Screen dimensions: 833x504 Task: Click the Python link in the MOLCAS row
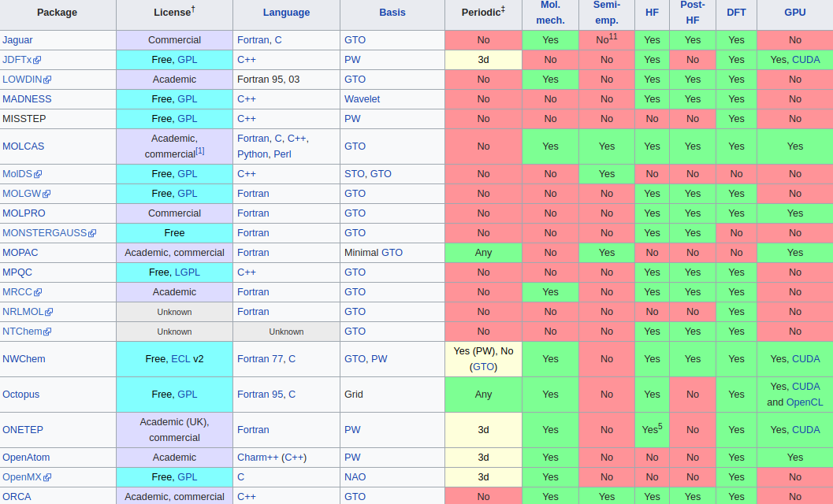[252, 154]
